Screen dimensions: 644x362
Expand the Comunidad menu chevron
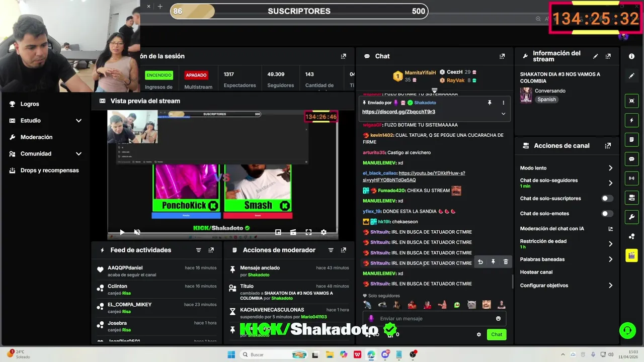(78, 154)
